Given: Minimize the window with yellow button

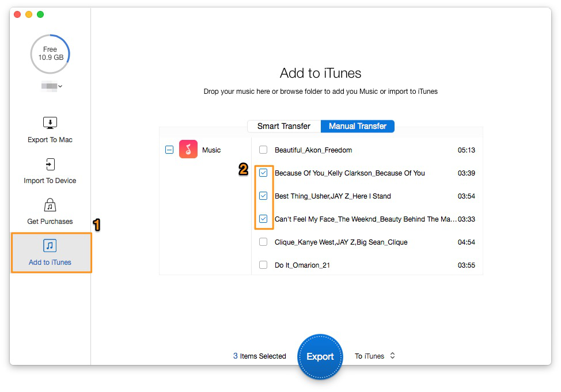Looking at the screenshot, I should coord(29,14).
